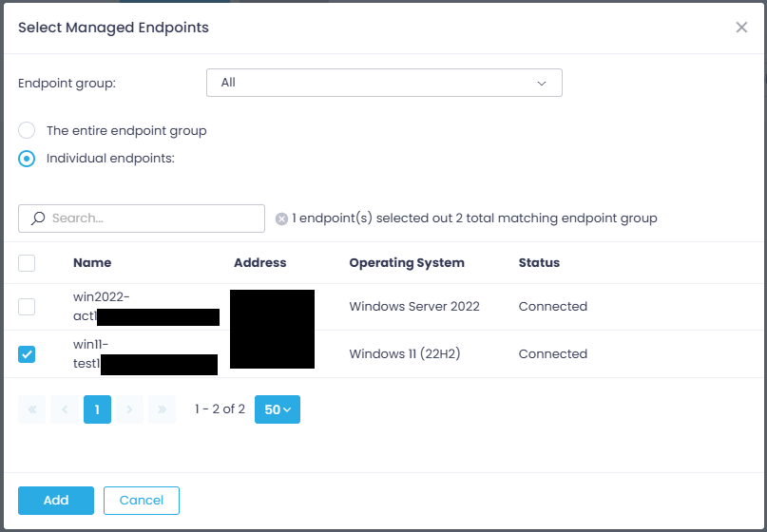Click the Cancel button
This screenshot has width=767, height=532.
[x=142, y=501]
